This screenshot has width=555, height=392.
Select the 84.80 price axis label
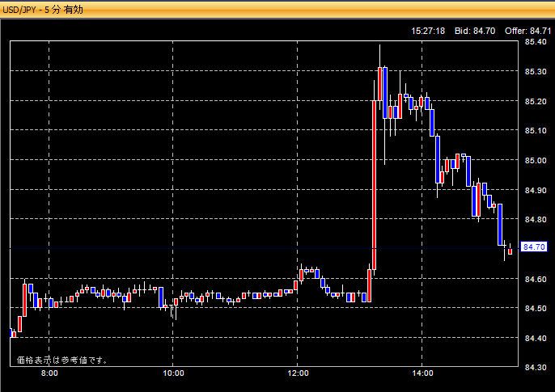pyautogui.click(x=535, y=219)
